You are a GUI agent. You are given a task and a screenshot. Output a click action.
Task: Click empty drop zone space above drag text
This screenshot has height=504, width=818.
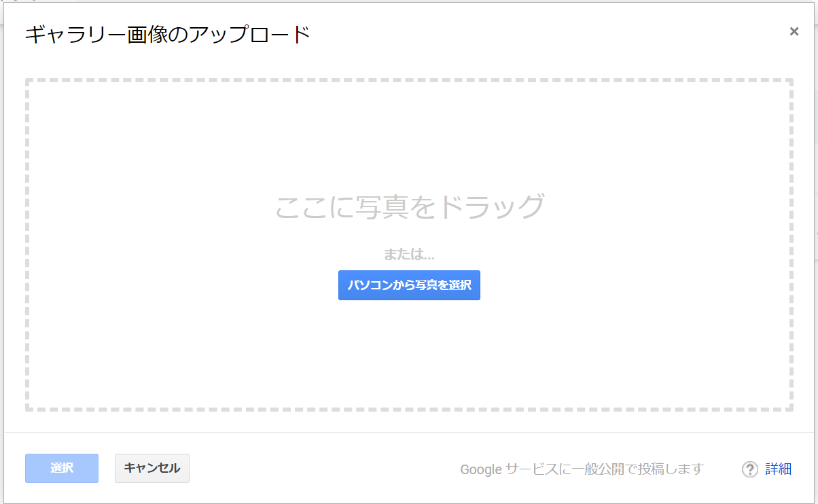pyautogui.click(x=409, y=136)
